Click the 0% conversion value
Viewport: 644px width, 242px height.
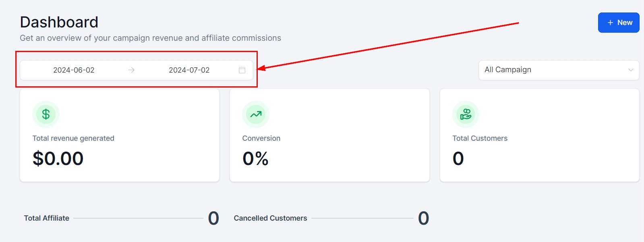(255, 159)
